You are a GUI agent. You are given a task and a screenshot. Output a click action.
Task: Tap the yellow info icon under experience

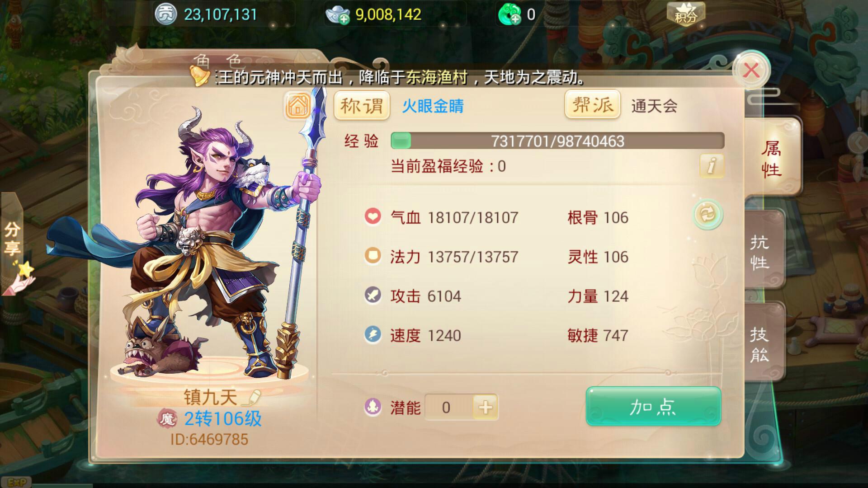pyautogui.click(x=712, y=165)
